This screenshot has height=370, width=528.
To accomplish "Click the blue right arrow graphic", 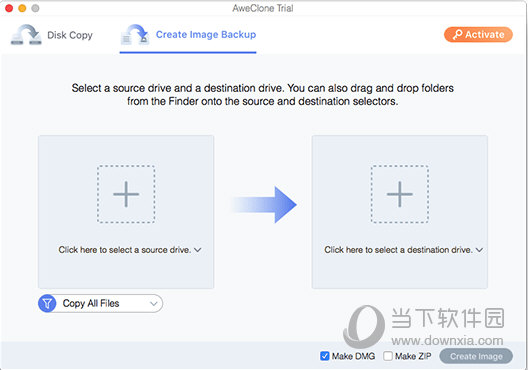I will [x=264, y=204].
